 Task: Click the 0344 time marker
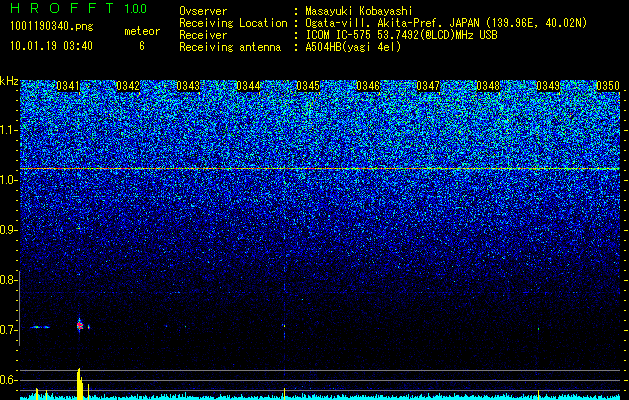pos(248,86)
